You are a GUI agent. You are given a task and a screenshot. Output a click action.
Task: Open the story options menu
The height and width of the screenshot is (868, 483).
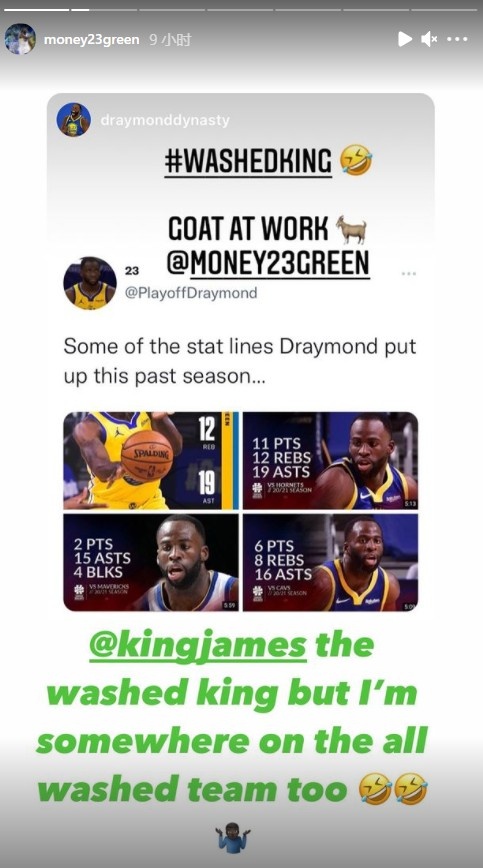pyautogui.click(x=458, y=39)
